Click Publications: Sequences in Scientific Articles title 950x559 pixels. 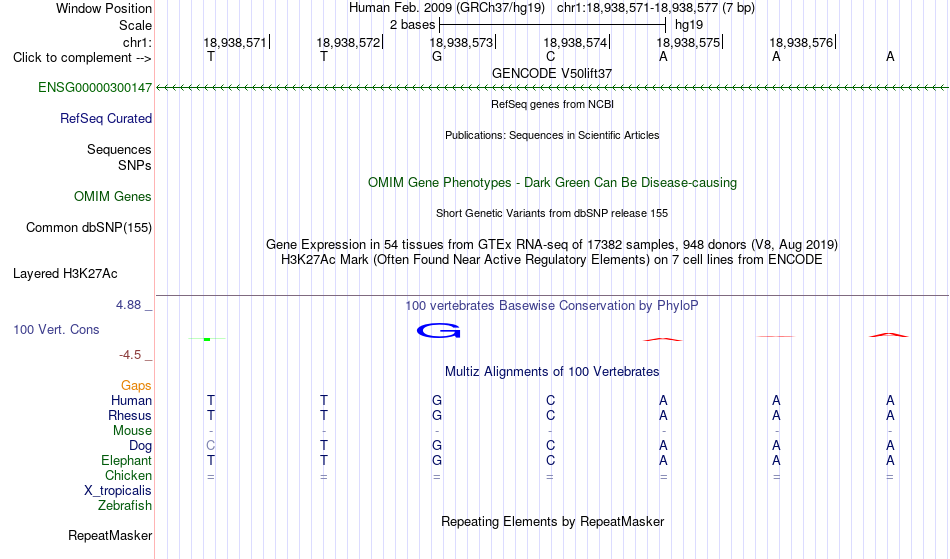(552, 135)
